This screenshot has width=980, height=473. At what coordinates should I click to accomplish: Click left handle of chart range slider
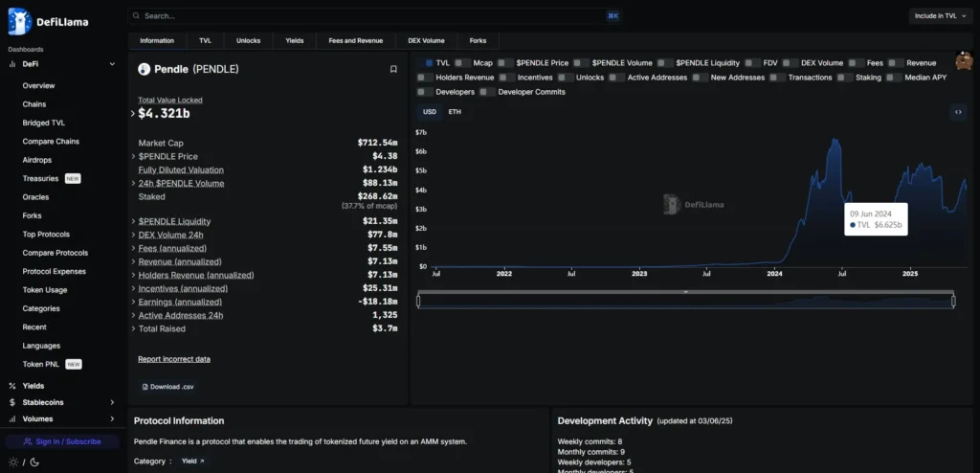[418, 301]
